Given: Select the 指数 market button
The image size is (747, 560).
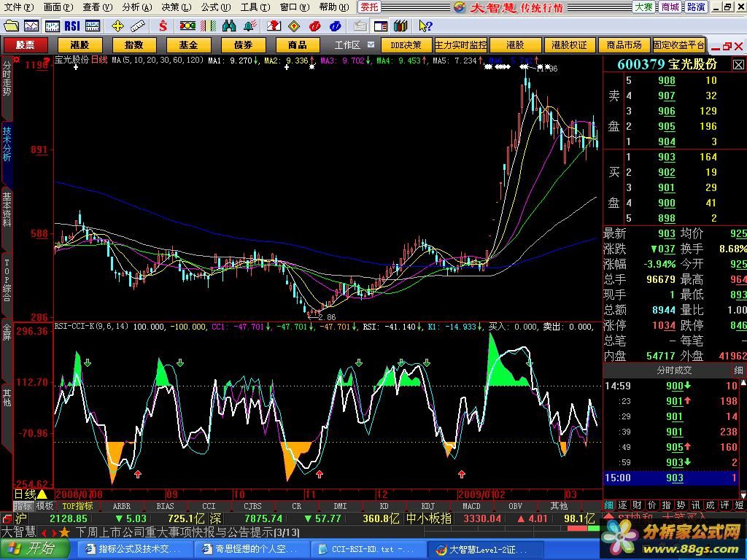Looking at the screenshot, I should click(134, 44).
